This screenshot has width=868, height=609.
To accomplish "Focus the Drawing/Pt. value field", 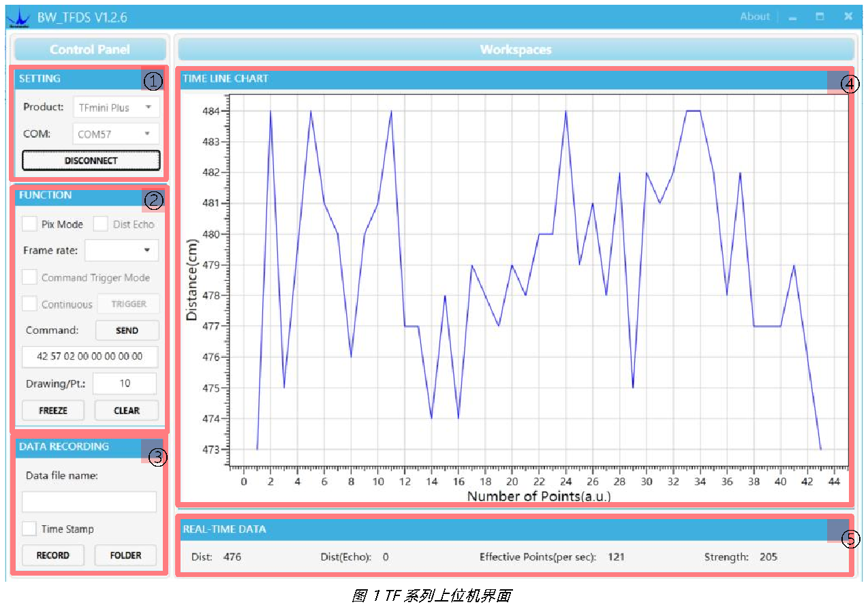I will (x=125, y=384).
